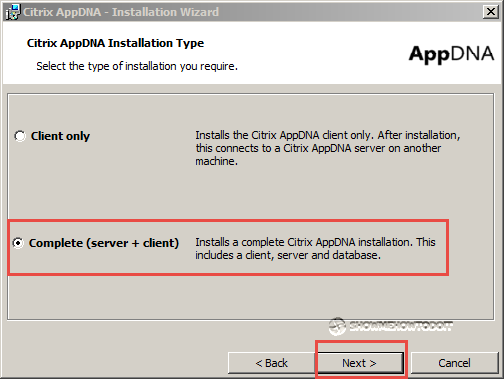
Task: Click the installer icon in title bar
Action: point(13,12)
